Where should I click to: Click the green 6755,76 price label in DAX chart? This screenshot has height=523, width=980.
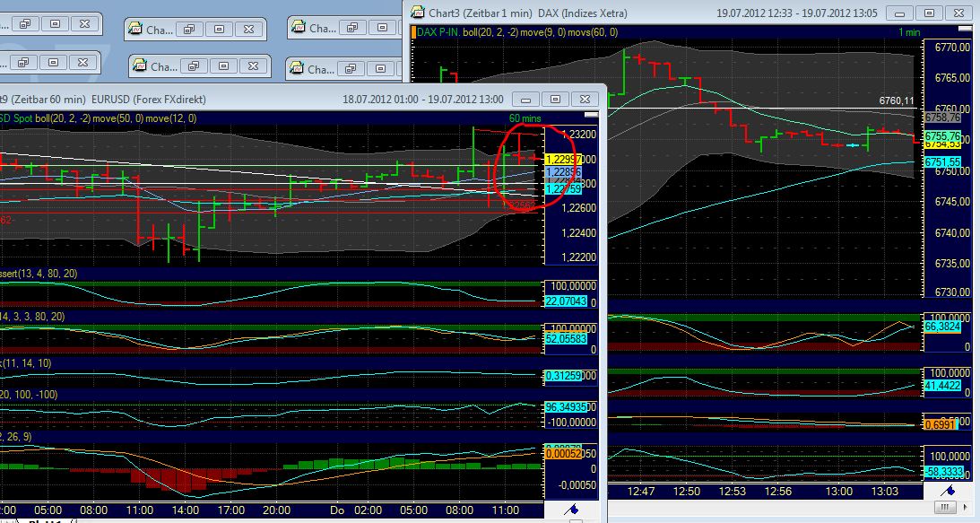[942, 135]
